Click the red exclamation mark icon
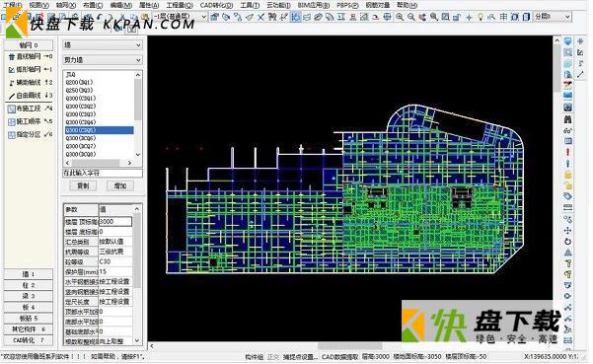Screen dimensions: 593x364 [567, 152]
